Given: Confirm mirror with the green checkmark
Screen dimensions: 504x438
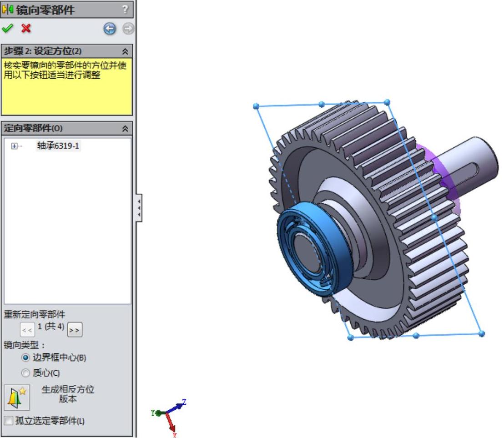Looking at the screenshot, I should coord(7,28).
